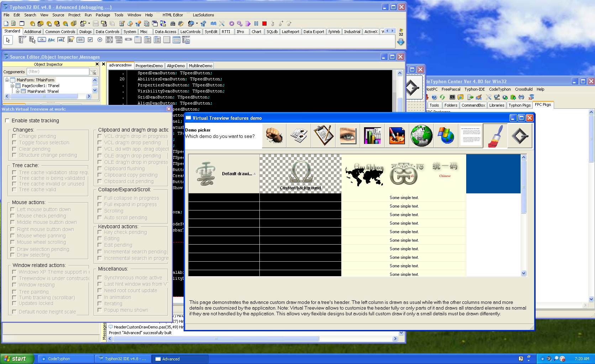Click the help question mark in Typhon Center

point(434,97)
